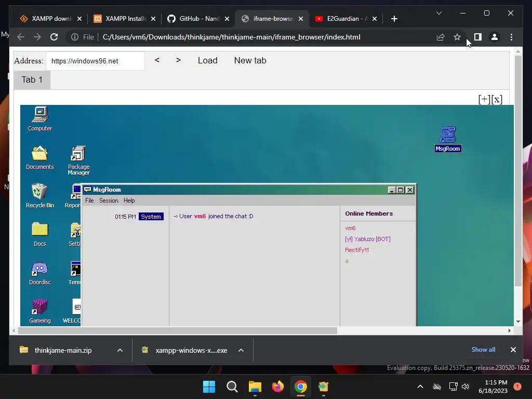Open Windows Start menu
532x399 pixels.
tap(209, 387)
